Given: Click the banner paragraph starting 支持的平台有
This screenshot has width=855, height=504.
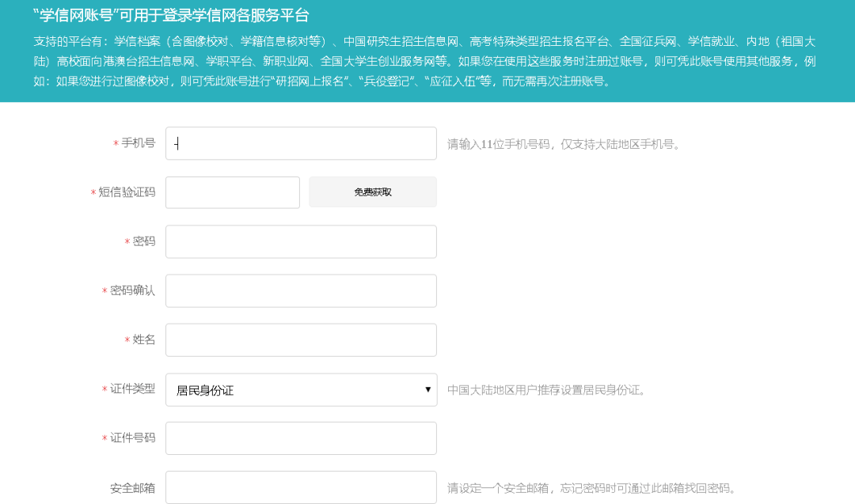Looking at the screenshot, I should point(425,61).
